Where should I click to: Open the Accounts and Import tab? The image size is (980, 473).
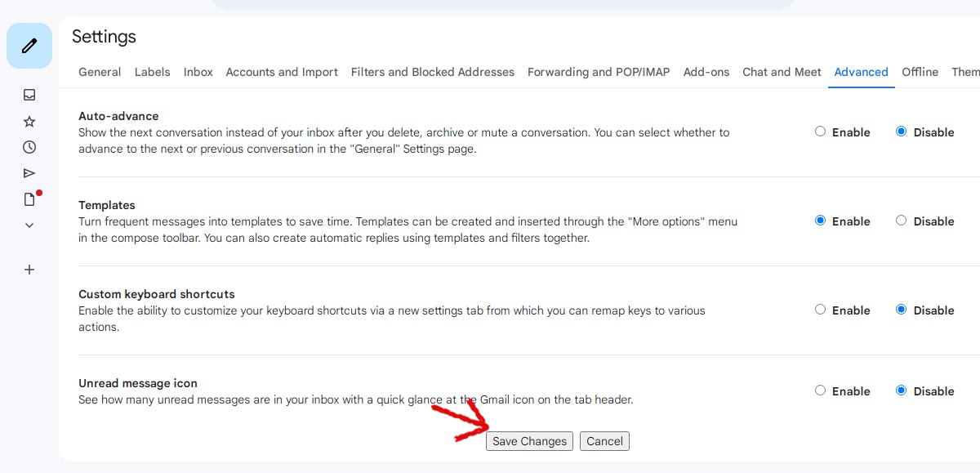click(282, 72)
